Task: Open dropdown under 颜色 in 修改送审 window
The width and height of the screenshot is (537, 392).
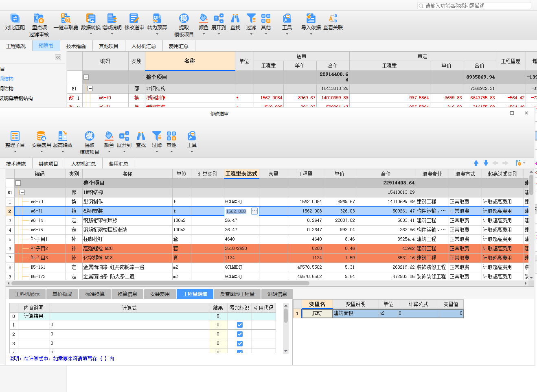Action: [x=109, y=152]
